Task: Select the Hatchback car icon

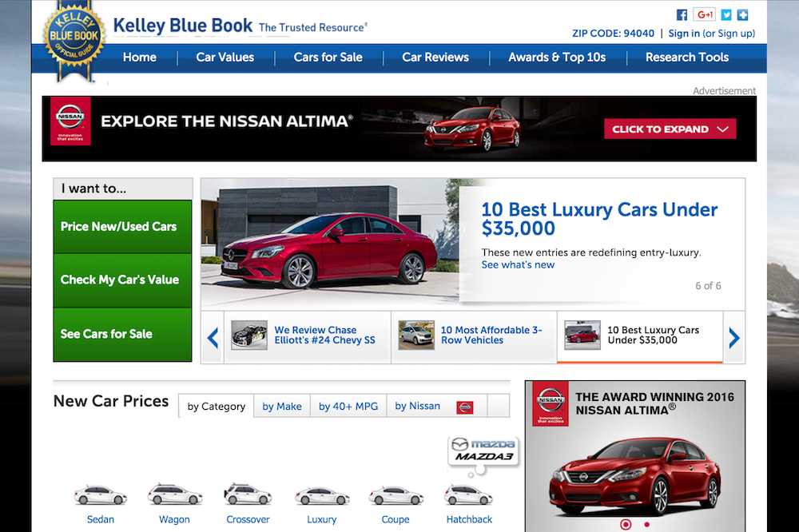Action: [468, 494]
